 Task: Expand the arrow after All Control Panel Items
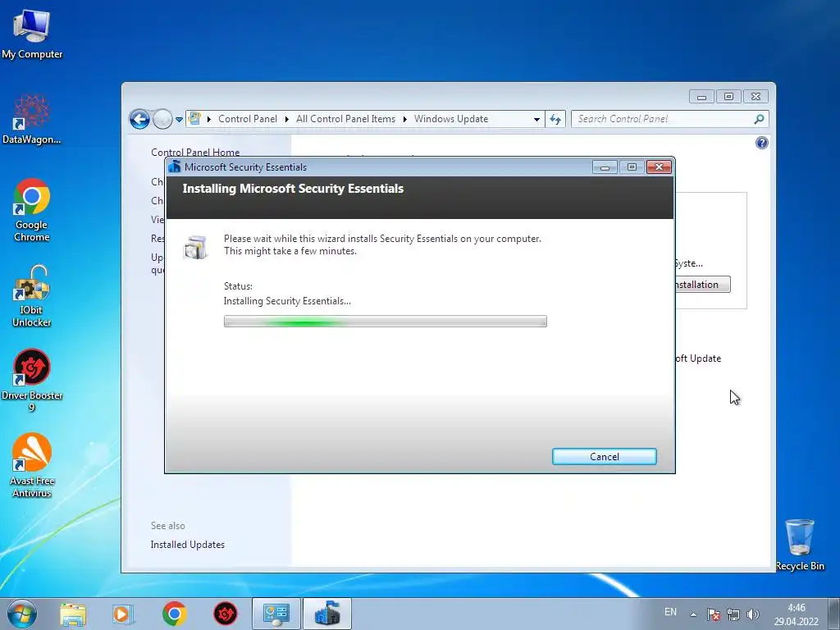pos(405,119)
